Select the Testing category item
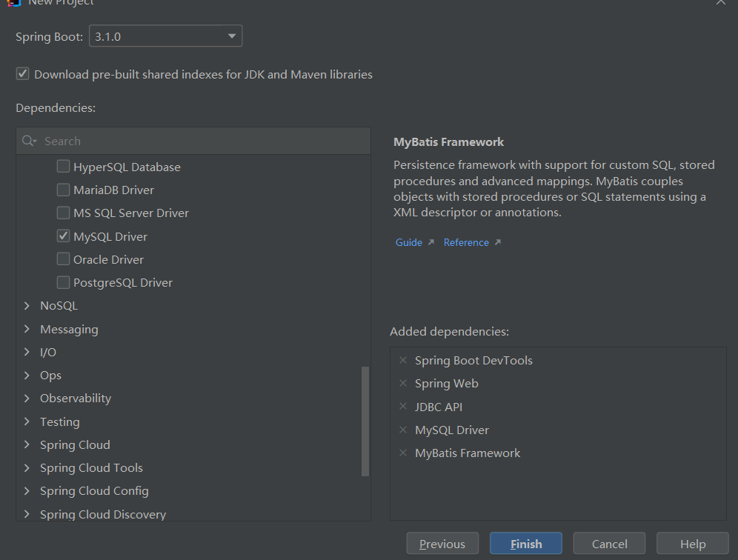 (60, 421)
